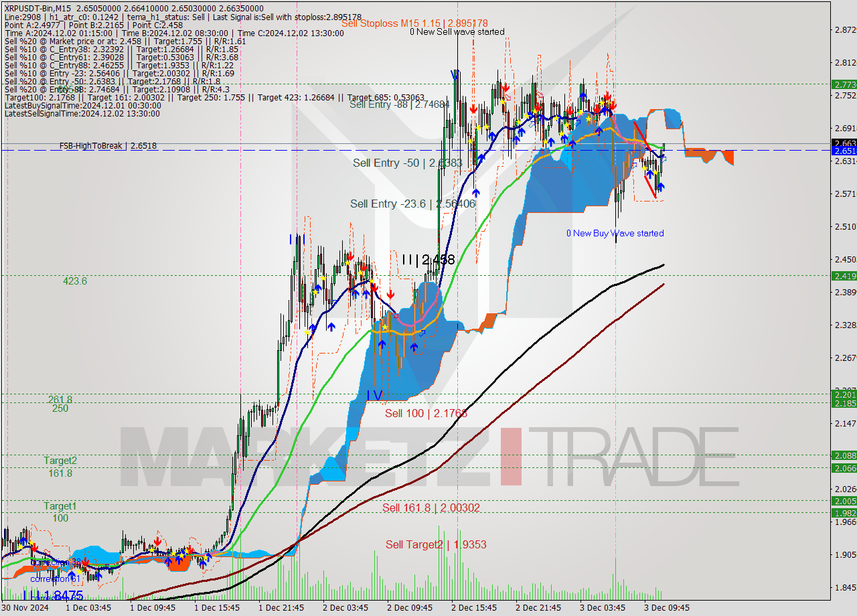Select the 2 Dec 09:45 time label
This screenshot has width=857, height=616.
410,608
